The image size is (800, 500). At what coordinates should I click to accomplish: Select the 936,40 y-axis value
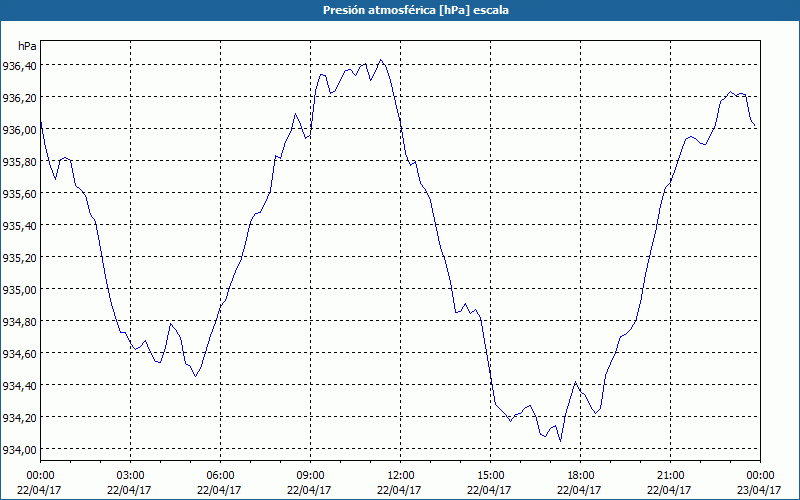[19, 65]
